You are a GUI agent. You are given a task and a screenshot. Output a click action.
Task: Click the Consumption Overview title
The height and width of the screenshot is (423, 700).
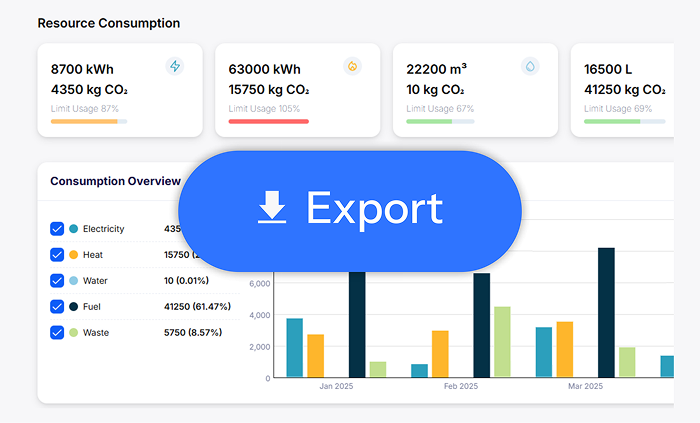116,181
